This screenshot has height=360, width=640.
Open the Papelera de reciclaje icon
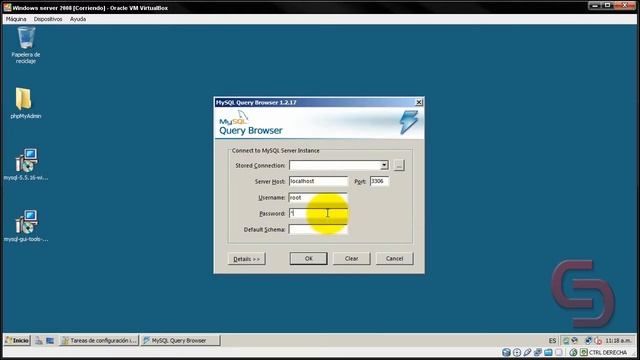click(x=26, y=45)
